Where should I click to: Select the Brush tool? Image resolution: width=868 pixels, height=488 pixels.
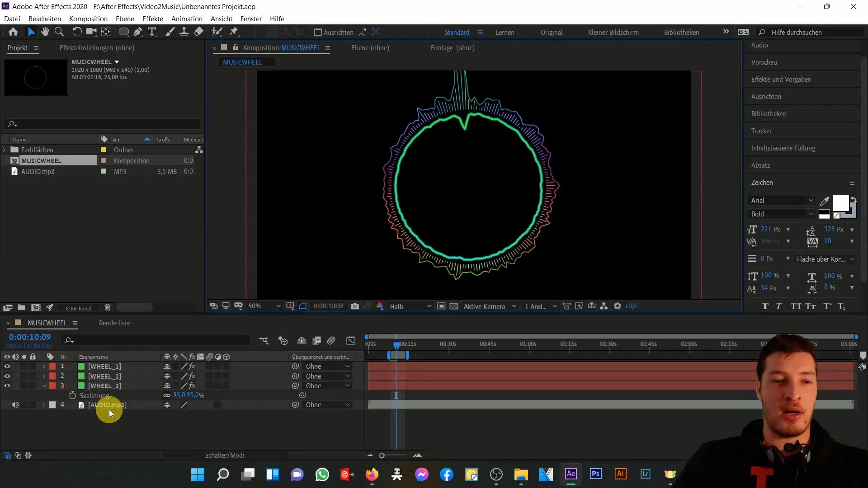170,32
